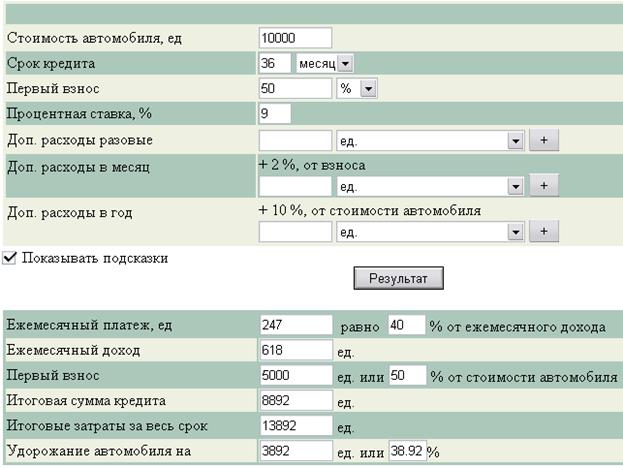623x469 pixels.
Task: Add a one-time extra expense with plus button
Action: 543,141
